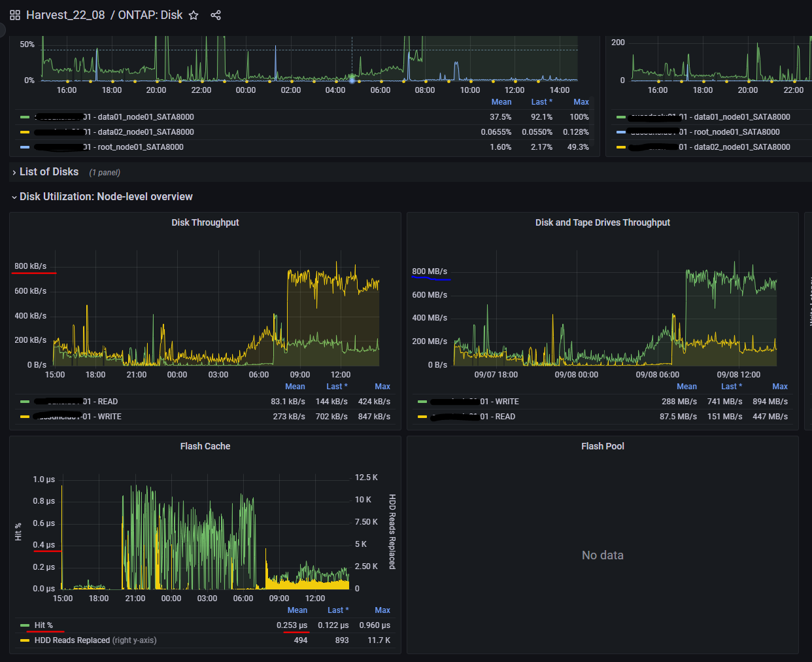Screen dimensions: 812x662
Task: Click the share dashboard icon
Action: 216,14
